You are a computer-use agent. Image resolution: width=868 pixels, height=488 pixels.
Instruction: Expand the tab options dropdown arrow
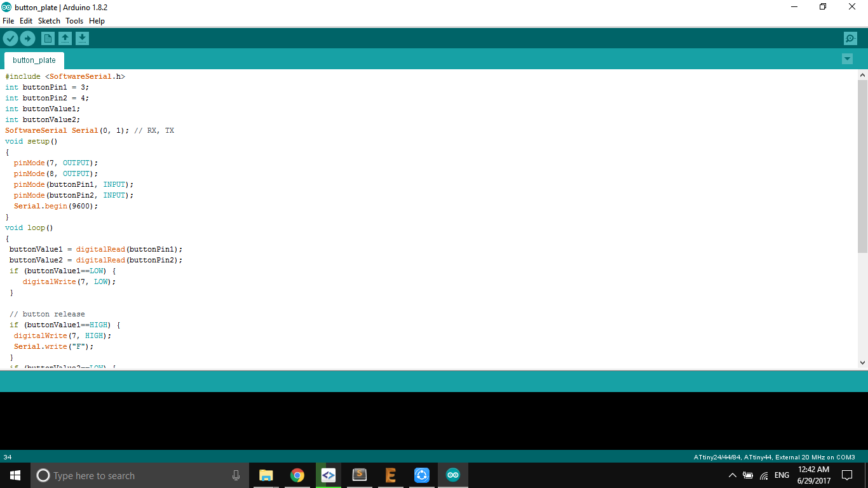click(x=847, y=59)
